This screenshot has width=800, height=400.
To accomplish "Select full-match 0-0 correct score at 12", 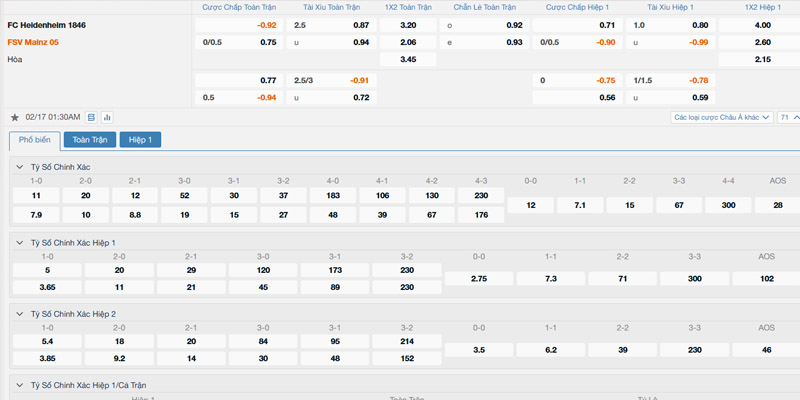I will click(x=531, y=205).
